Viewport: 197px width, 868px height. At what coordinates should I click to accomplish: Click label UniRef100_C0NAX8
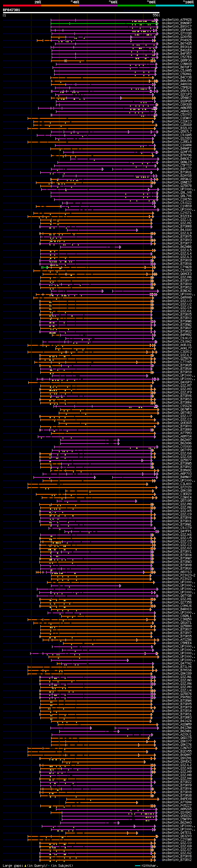[x=177, y=64]
